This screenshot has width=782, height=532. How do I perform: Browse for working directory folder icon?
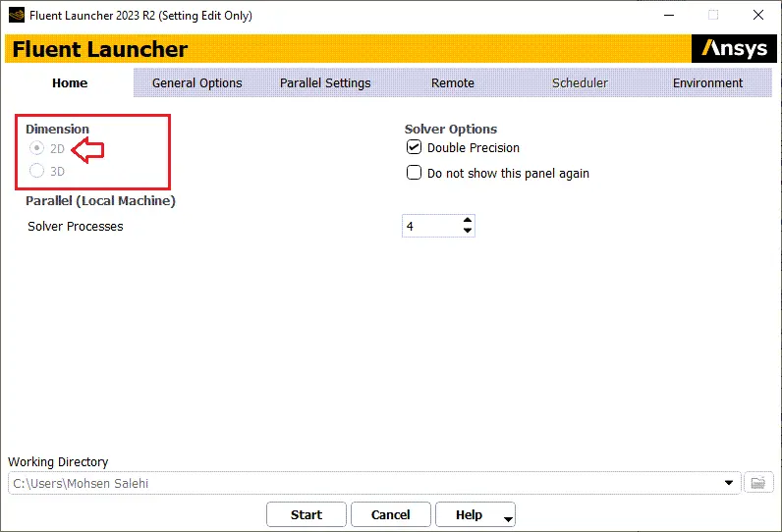(758, 483)
